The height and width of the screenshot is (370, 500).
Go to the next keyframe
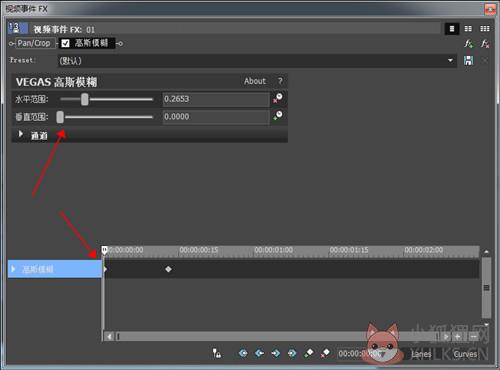[276, 353]
